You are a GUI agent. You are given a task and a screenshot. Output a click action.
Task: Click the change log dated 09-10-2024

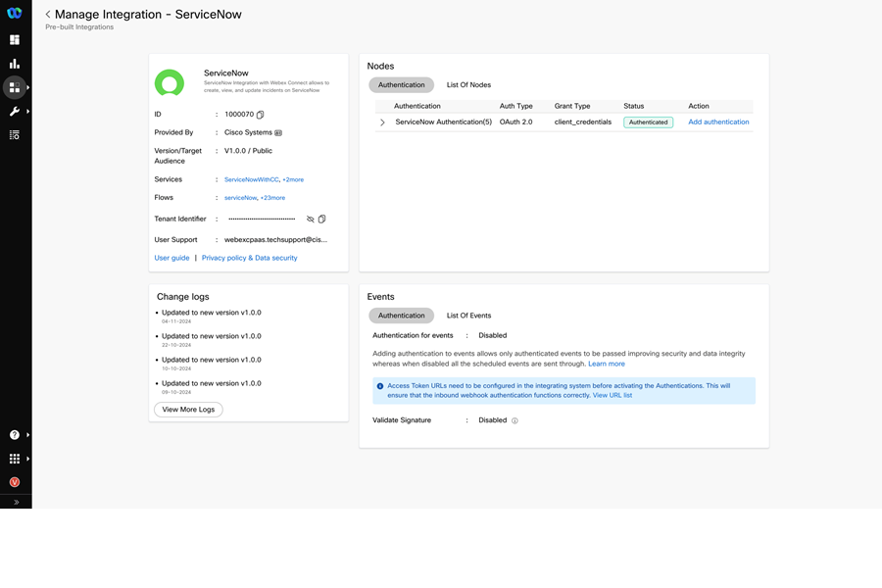point(212,387)
